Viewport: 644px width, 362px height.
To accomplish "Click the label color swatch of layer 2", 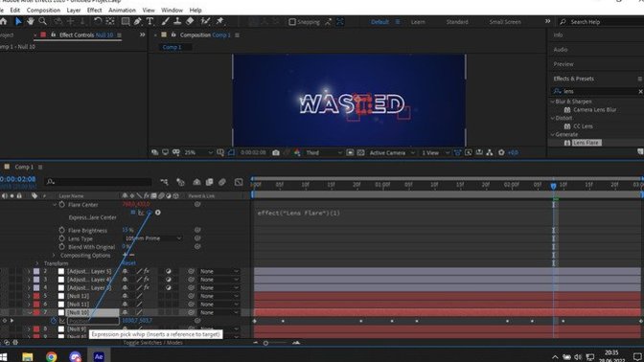I will coord(36,271).
